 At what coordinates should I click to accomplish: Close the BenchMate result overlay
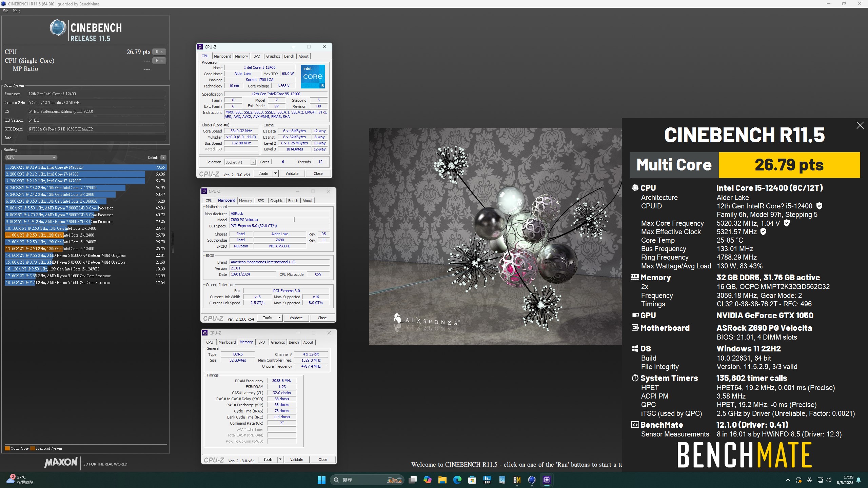(860, 126)
